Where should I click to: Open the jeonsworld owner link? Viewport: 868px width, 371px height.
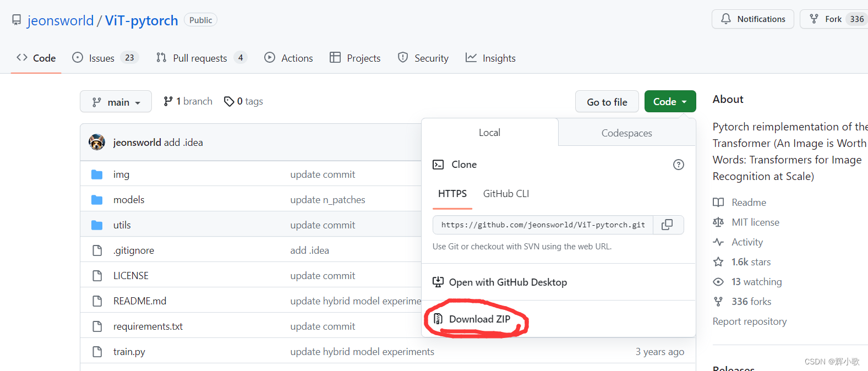pos(61,20)
